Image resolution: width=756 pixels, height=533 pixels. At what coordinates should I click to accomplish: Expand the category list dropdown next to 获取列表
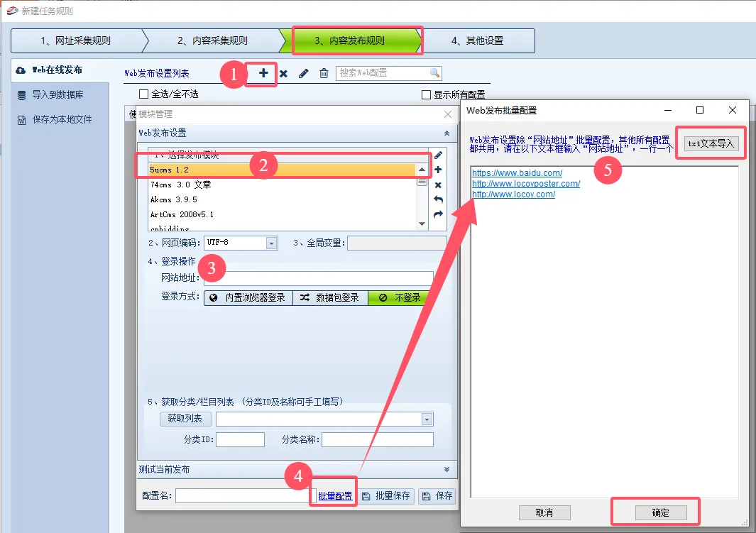426,419
